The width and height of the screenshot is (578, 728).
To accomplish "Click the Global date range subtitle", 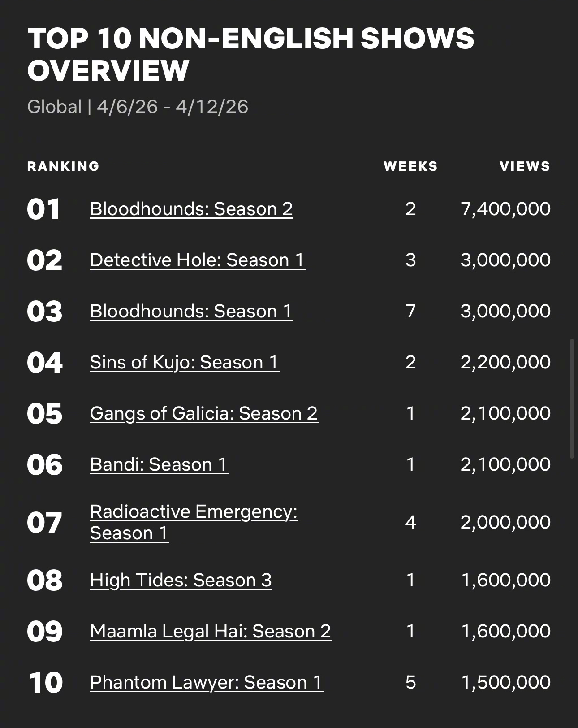I will (138, 107).
